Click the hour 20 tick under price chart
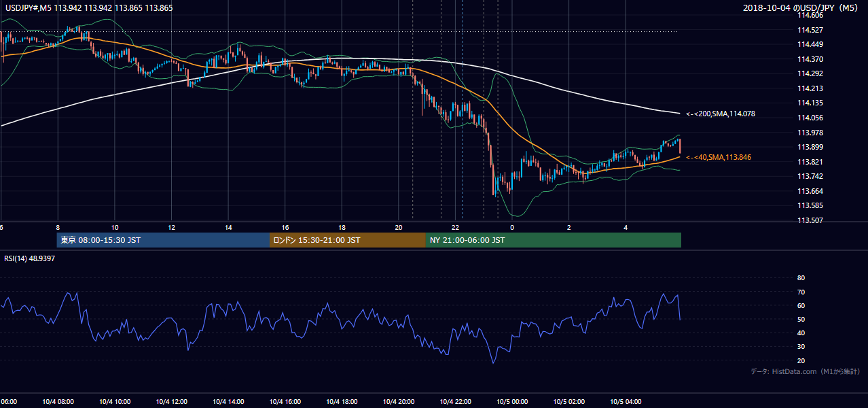Viewport: 868px width, 408px height. pos(399,227)
